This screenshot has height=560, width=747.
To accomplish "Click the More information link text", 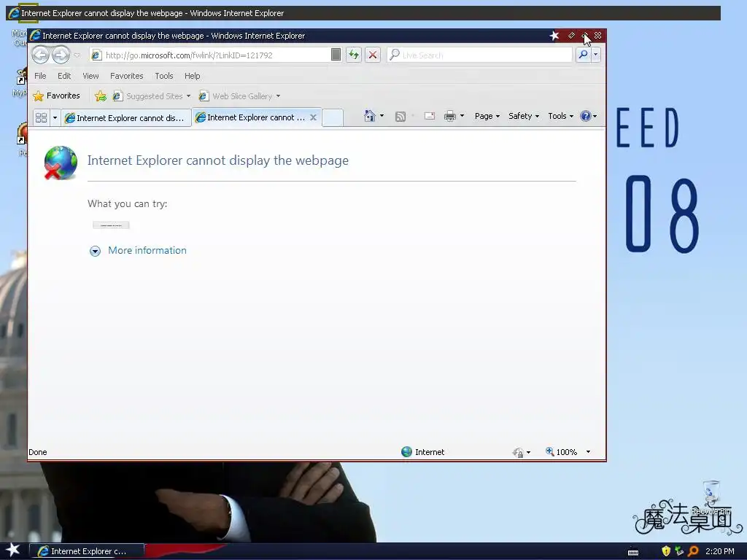I will point(147,251).
